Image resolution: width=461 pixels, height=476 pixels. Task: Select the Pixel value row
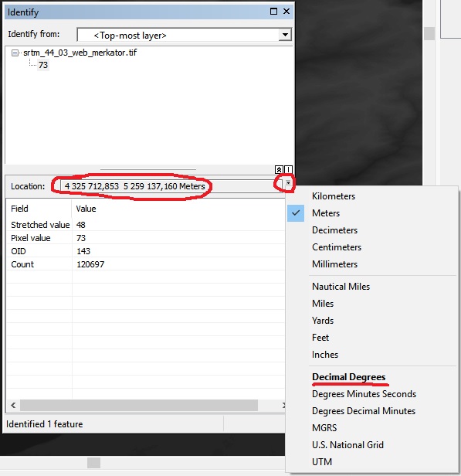146,238
